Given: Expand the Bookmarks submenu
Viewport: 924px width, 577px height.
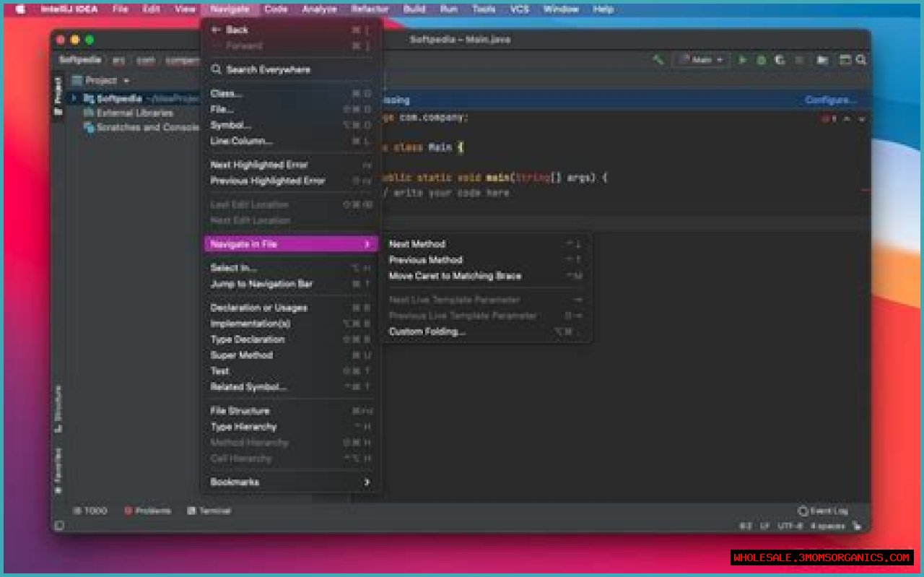Looking at the screenshot, I should click(x=367, y=482).
